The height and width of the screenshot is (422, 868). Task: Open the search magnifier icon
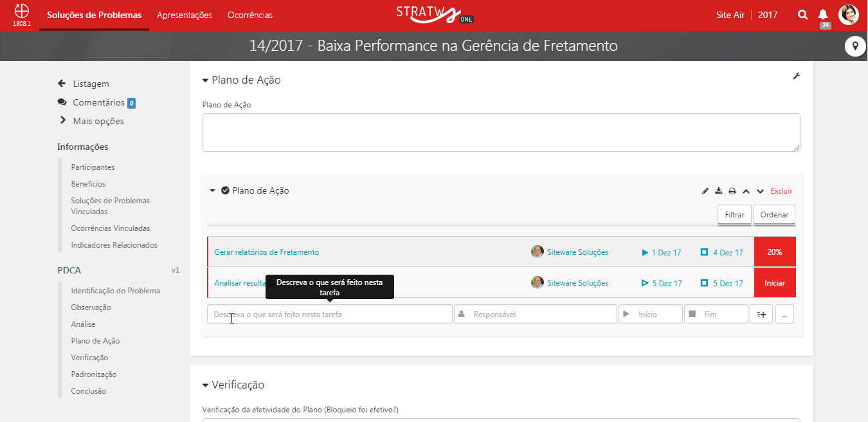point(802,15)
